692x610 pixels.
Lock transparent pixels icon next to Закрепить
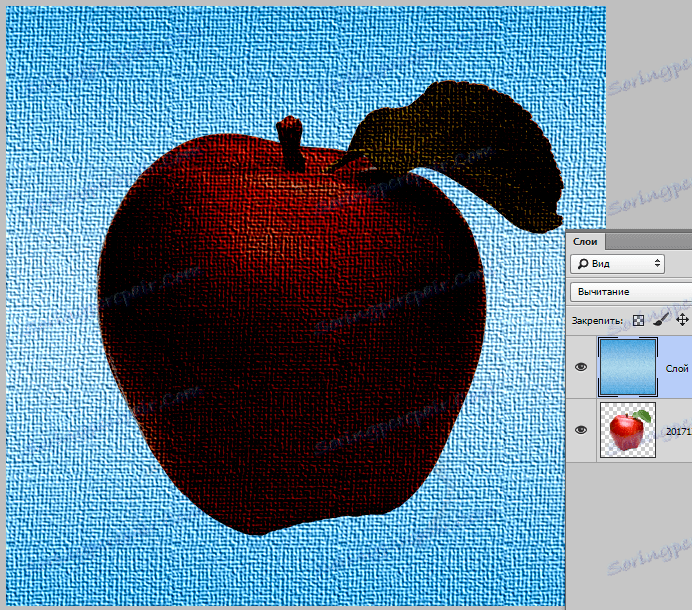point(638,320)
